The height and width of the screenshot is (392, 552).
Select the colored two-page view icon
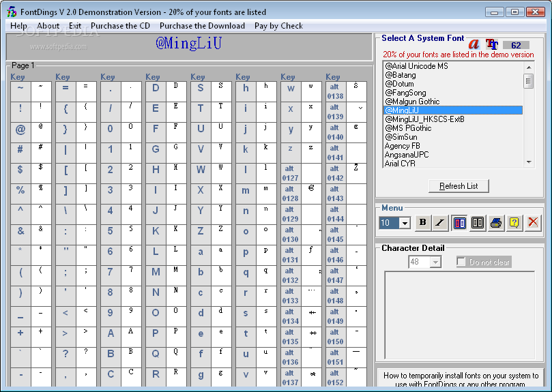click(x=459, y=223)
